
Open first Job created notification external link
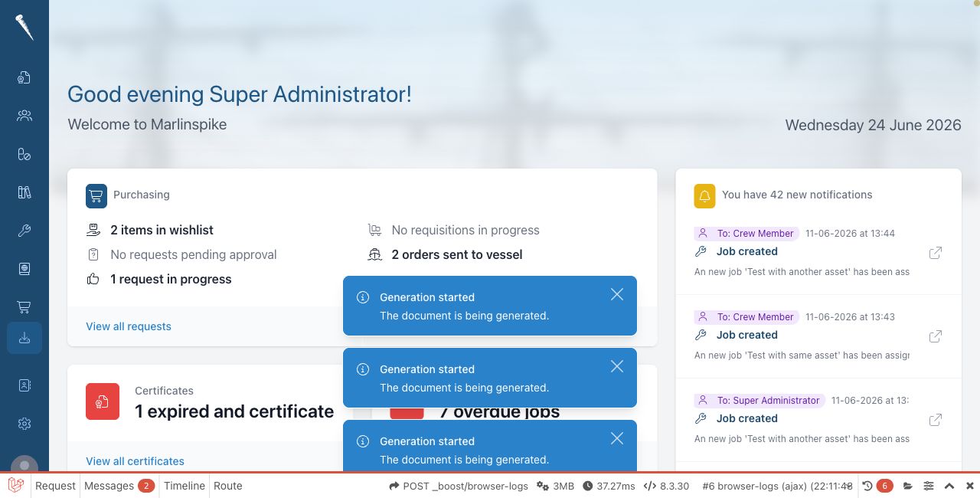pyautogui.click(x=935, y=253)
